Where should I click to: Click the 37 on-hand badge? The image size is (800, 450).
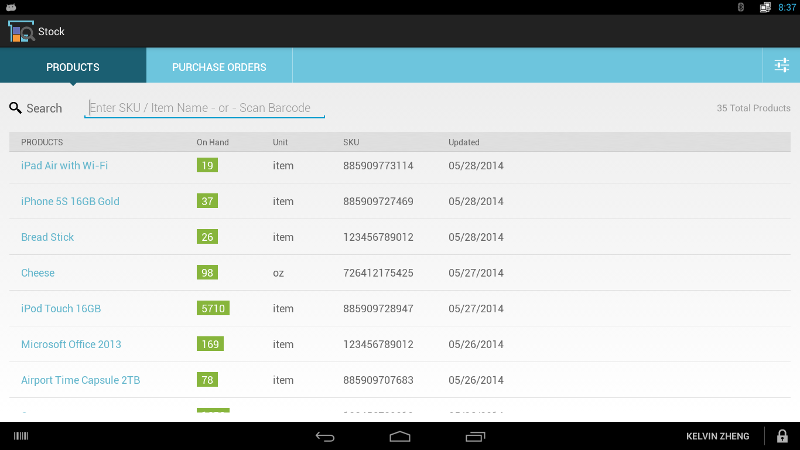(207, 201)
